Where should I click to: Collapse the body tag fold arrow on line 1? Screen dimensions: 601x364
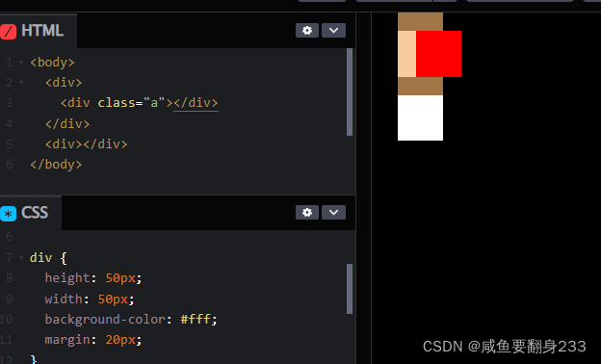pos(21,62)
